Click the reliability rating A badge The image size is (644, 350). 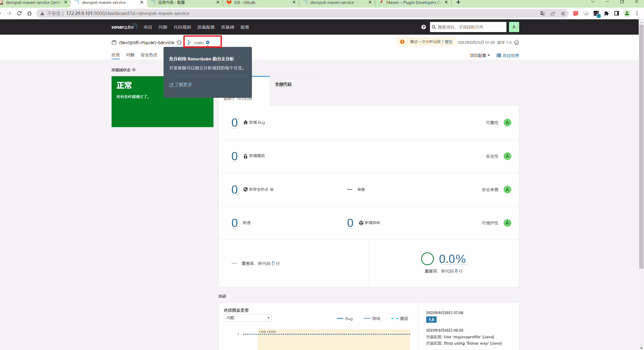pyautogui.click(x=507, y=123)
